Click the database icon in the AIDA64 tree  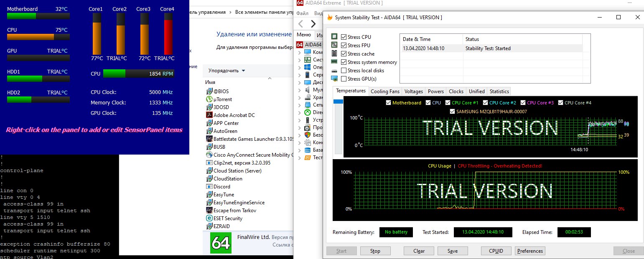(308, 150)
